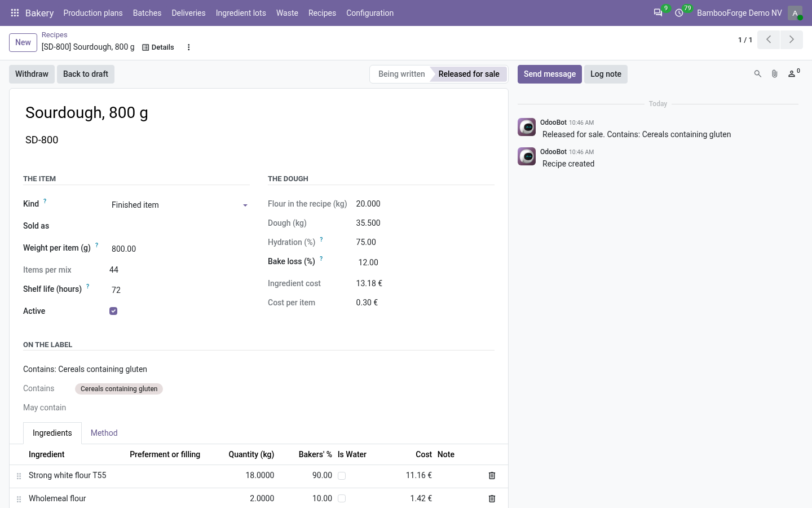Set status to Being written
This screenshot has width=812, height=508.
(401, 74)
